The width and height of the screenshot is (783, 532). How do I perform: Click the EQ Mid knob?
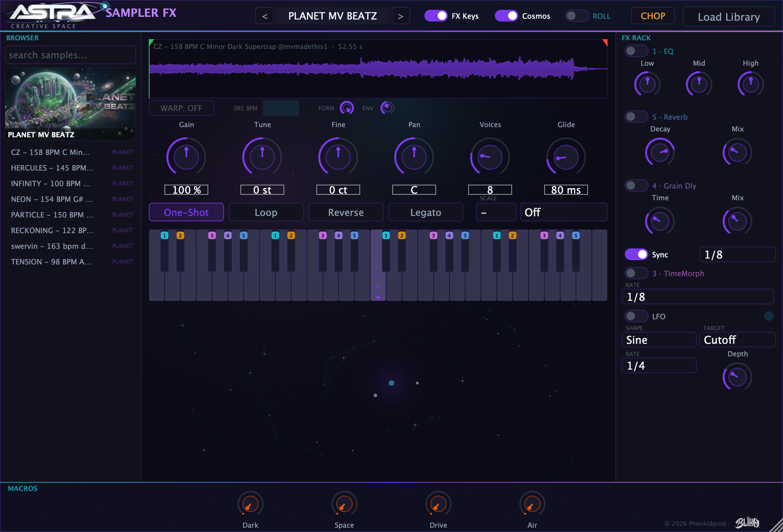(x=699, y=84)
